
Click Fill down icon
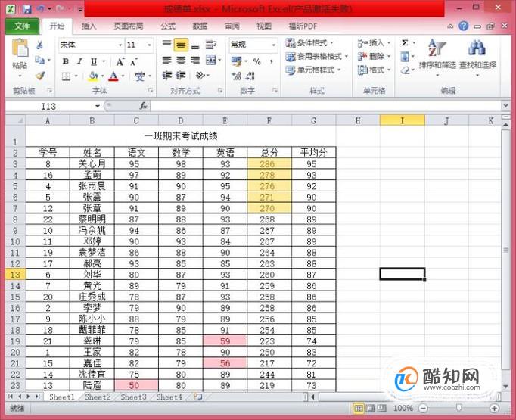(405, 57)
